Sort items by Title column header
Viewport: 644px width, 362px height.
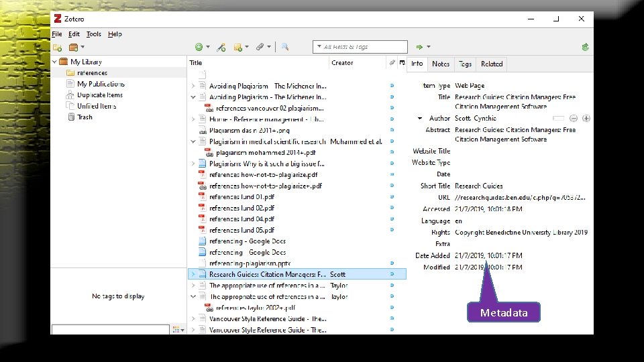tap(258, 63)
